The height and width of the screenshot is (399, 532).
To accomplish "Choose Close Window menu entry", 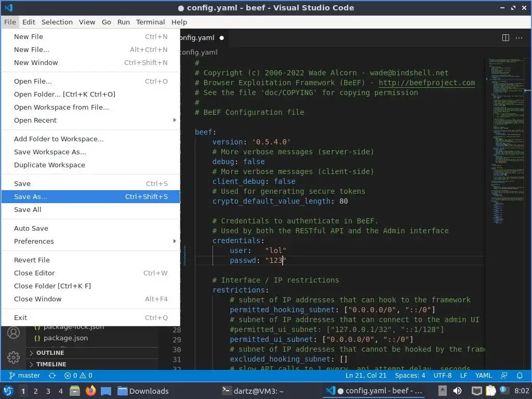I will tap(90, 299).
